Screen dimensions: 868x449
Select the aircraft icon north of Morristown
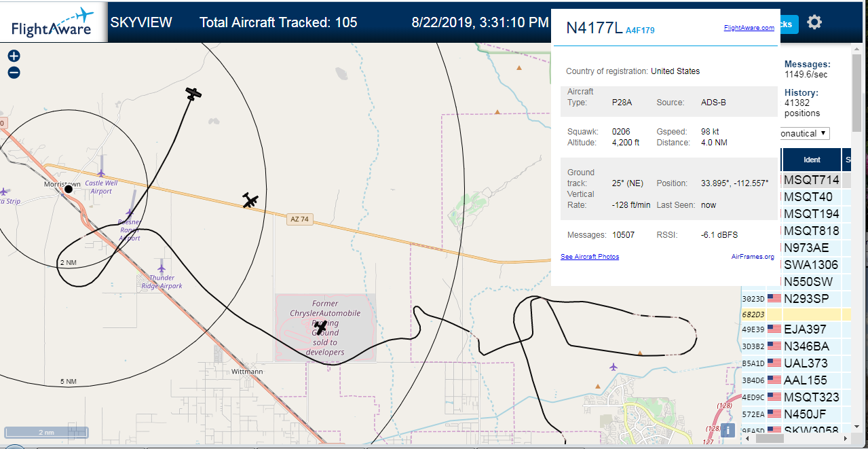(193, 94)
